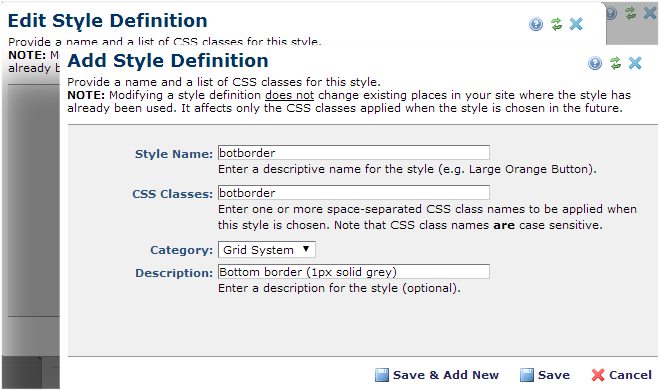Click the background window close icon at top right
The height and width of the screenshot is (390, 659).
pos(650,13)
